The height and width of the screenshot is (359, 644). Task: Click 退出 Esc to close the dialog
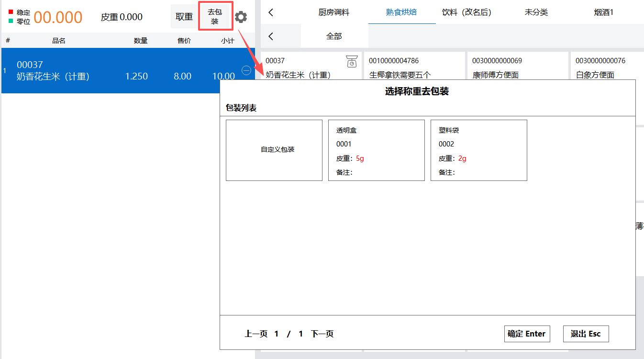click(586, 334)
